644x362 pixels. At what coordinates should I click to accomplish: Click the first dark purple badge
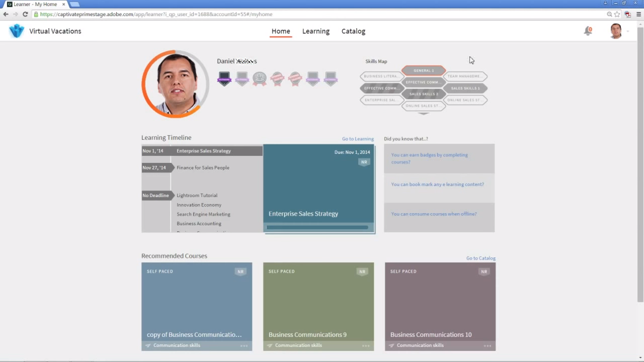224,78
